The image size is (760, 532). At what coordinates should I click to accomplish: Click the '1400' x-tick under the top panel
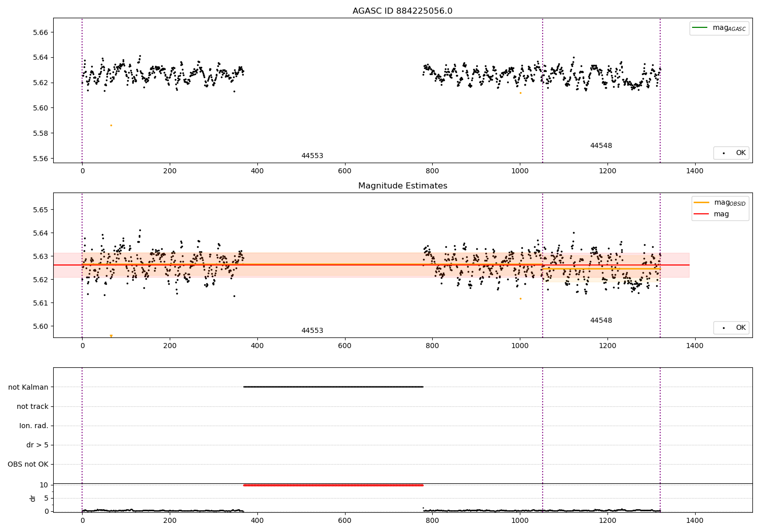pos(695,171)
